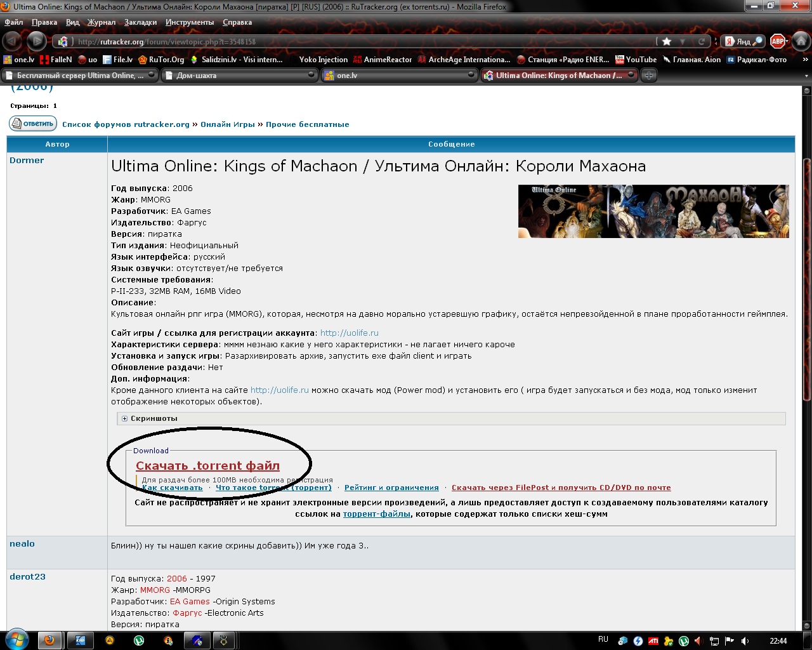Open the Станция «Радио ENER... bookmark
The width and height of the screenshot is (812, 650).
(x=563, y=60)
